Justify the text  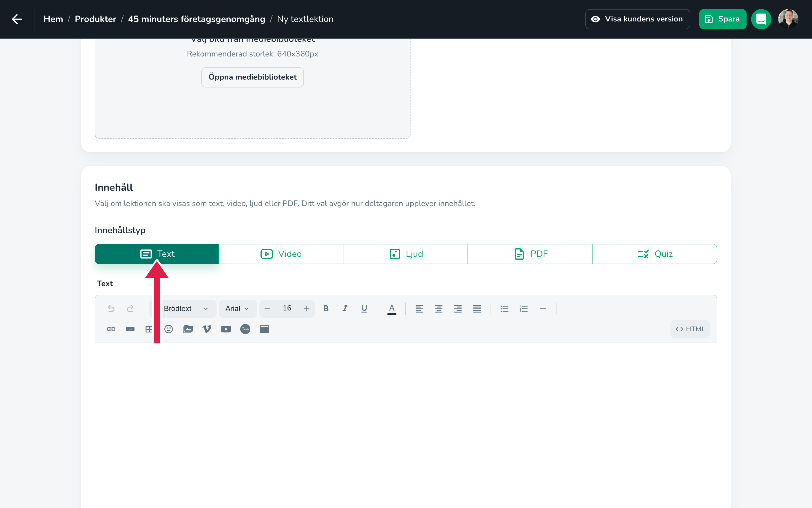point(477,308)
